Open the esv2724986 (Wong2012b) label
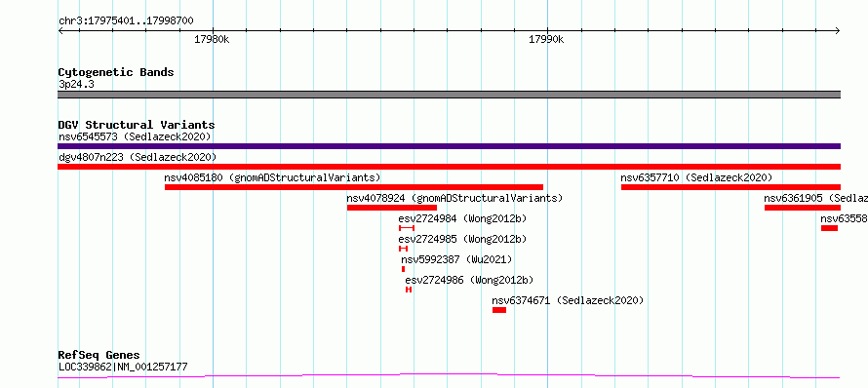868x388 pixels. (x=469, y=280)
